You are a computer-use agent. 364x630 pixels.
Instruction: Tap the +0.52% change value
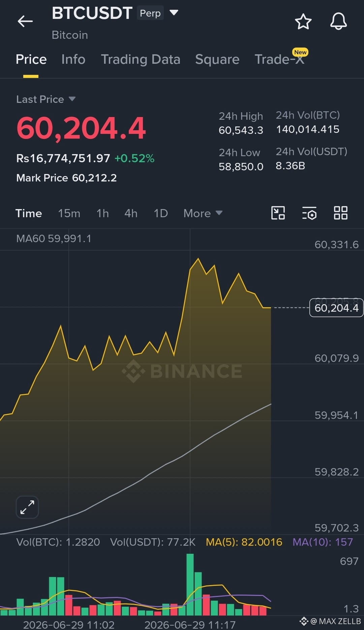134,158
